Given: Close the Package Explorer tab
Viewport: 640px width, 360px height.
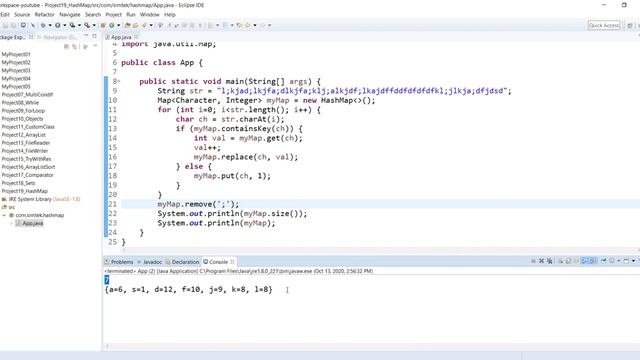Looking at the screenshot, I should coord(31,37).
